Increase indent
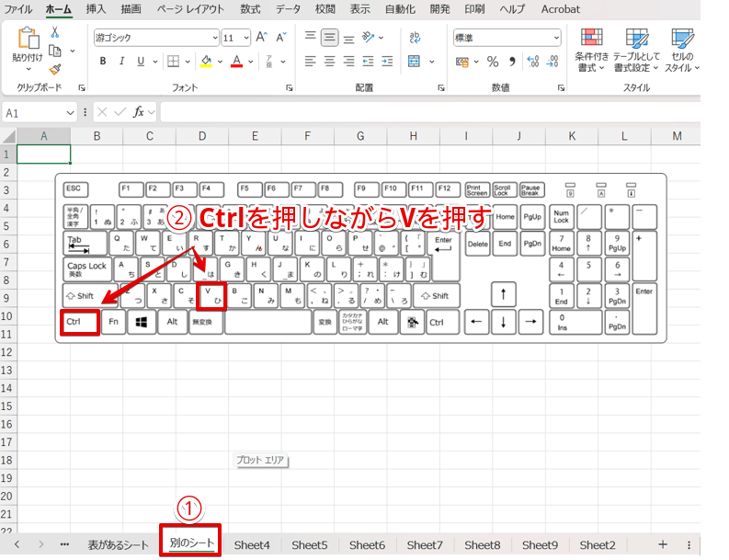This screenshot has width=729, height=560. (x=387, y=61)
